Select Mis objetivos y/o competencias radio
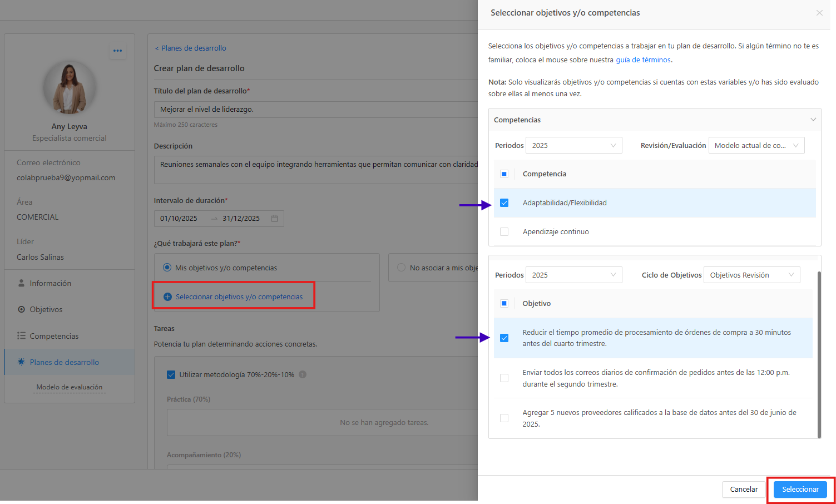This screenshot has width=836, height=504. click(x=167, y=268)
